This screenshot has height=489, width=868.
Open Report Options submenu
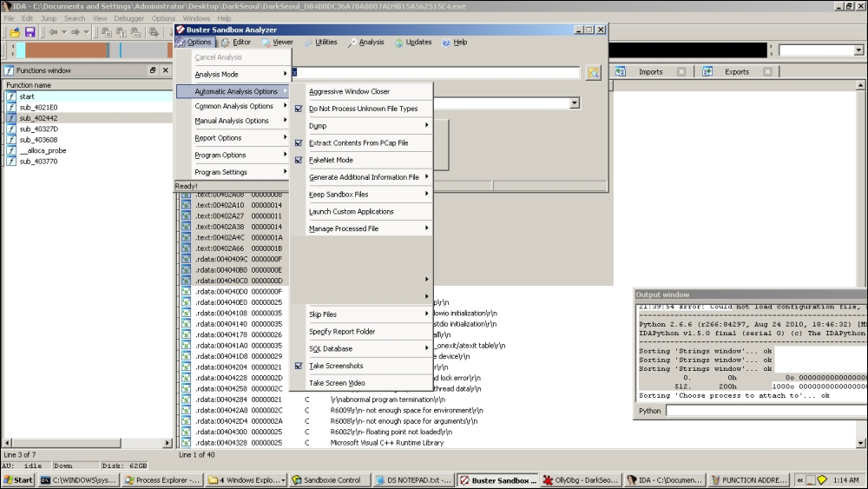click(233, 138)
